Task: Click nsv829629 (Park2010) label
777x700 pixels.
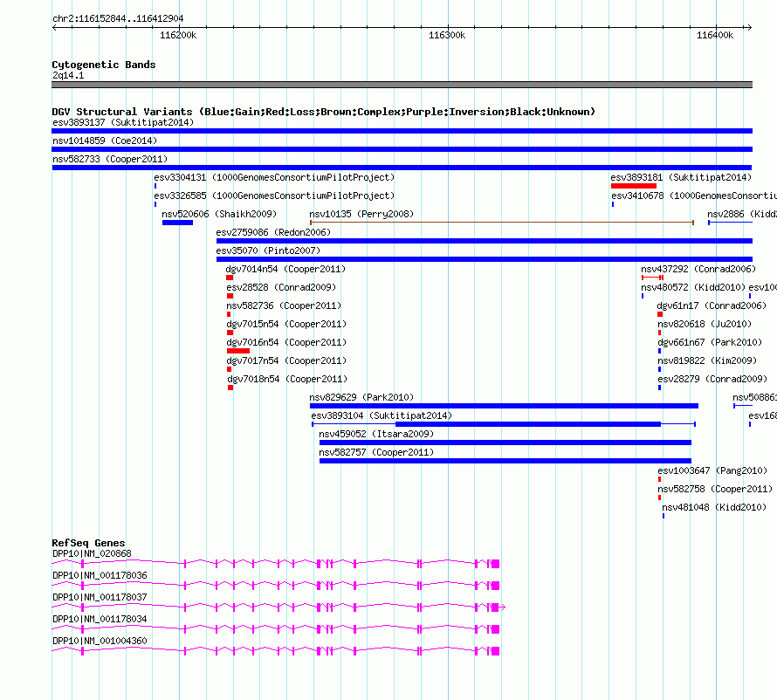Action: click(361, 397)
